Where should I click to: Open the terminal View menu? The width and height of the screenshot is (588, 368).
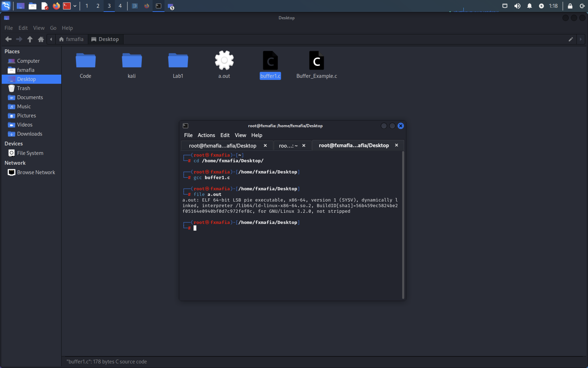240,135
